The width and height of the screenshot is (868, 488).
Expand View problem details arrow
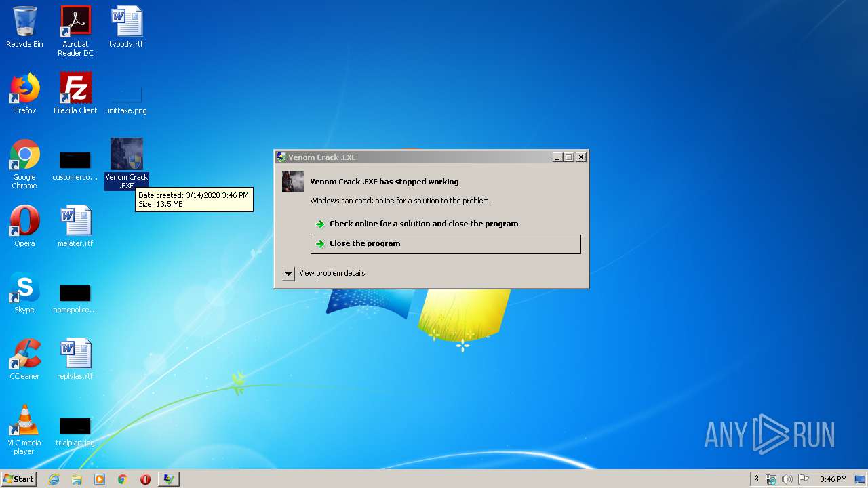coord(288,273)
